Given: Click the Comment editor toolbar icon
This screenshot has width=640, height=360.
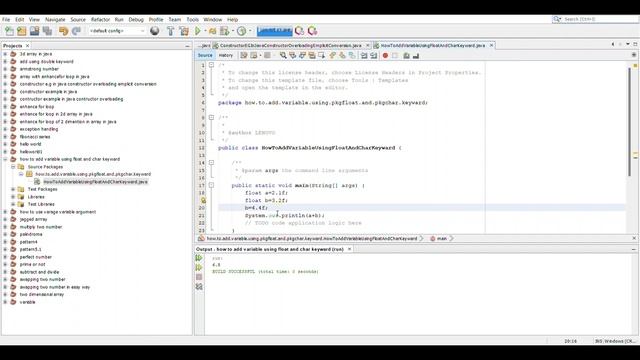Looking at the screenshot, I should (x=406, y=56).
